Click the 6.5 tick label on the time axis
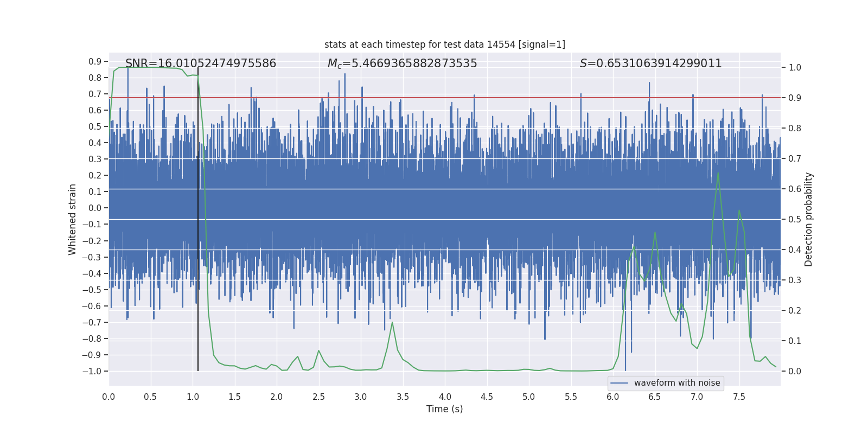 pos(655,397)
